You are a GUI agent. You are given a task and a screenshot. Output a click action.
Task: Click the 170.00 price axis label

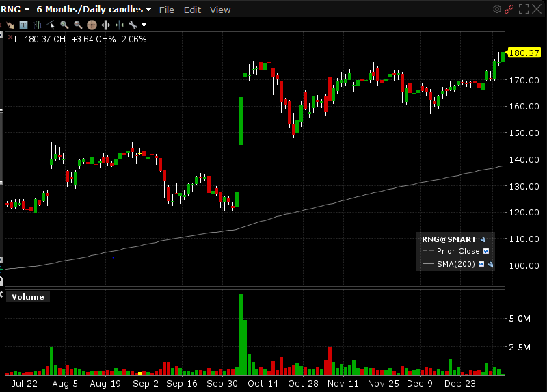point(524,80)
